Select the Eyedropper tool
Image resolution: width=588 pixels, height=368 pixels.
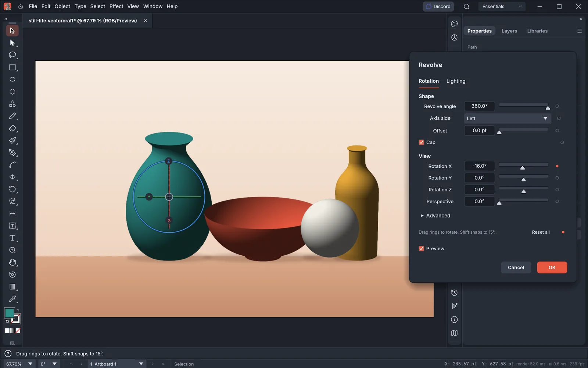(12, 299)
